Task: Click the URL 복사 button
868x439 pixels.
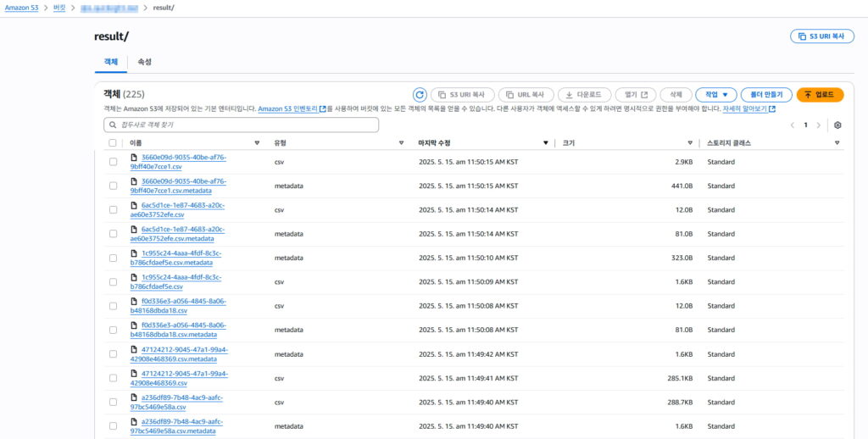Action: click(526, 95)
